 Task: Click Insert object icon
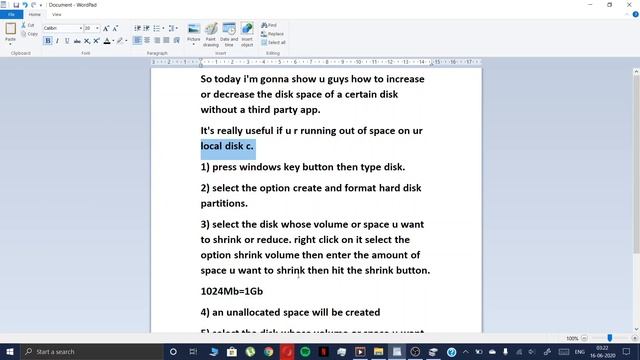point(247,29)
